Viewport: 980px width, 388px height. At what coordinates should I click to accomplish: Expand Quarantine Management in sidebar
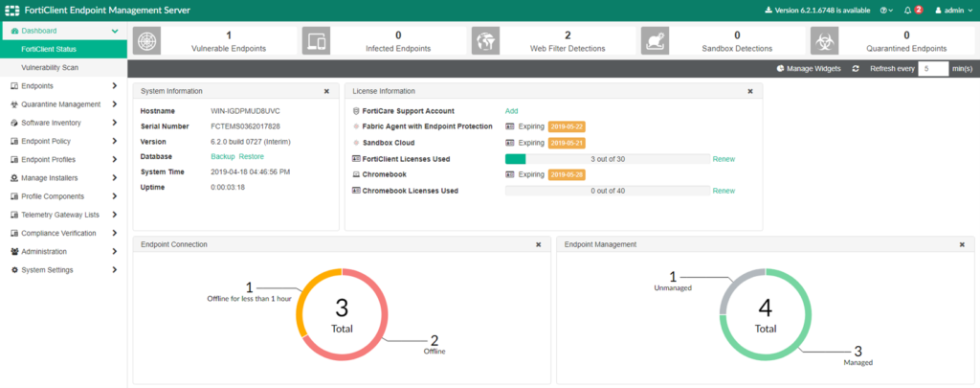[x=62, y=104]
